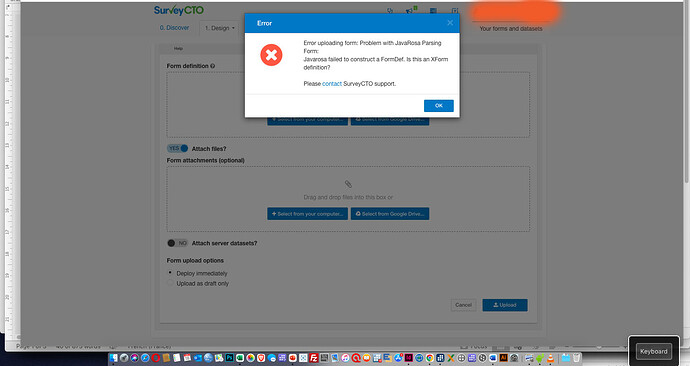Click the SurveyCTO logo

179,10
